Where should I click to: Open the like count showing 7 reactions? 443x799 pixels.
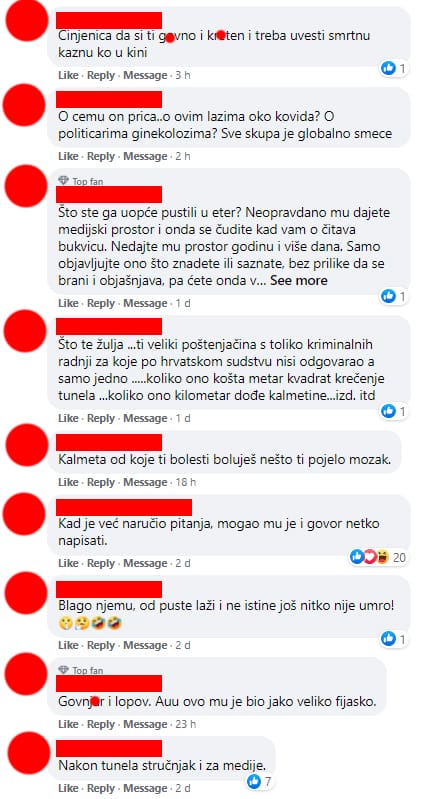260,780
